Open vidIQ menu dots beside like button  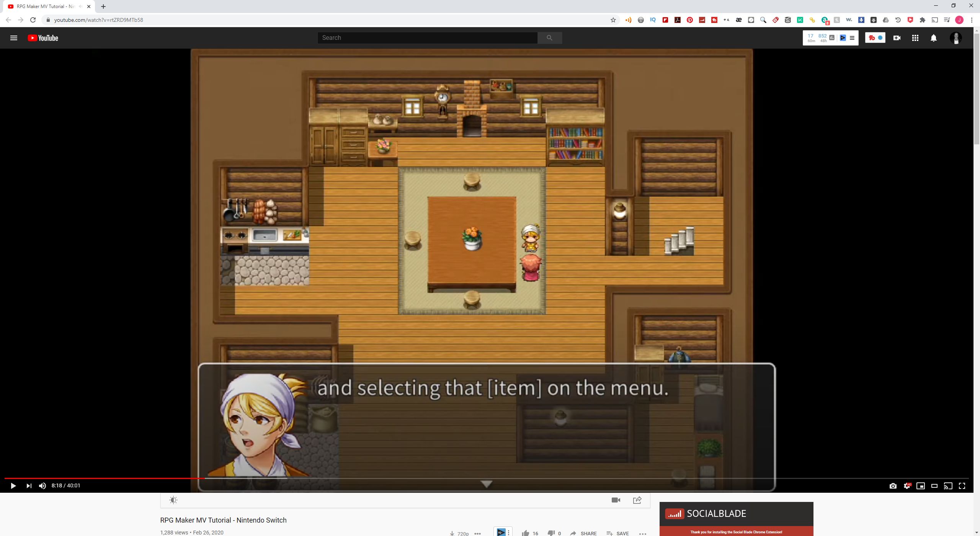[x=508, y=533]
